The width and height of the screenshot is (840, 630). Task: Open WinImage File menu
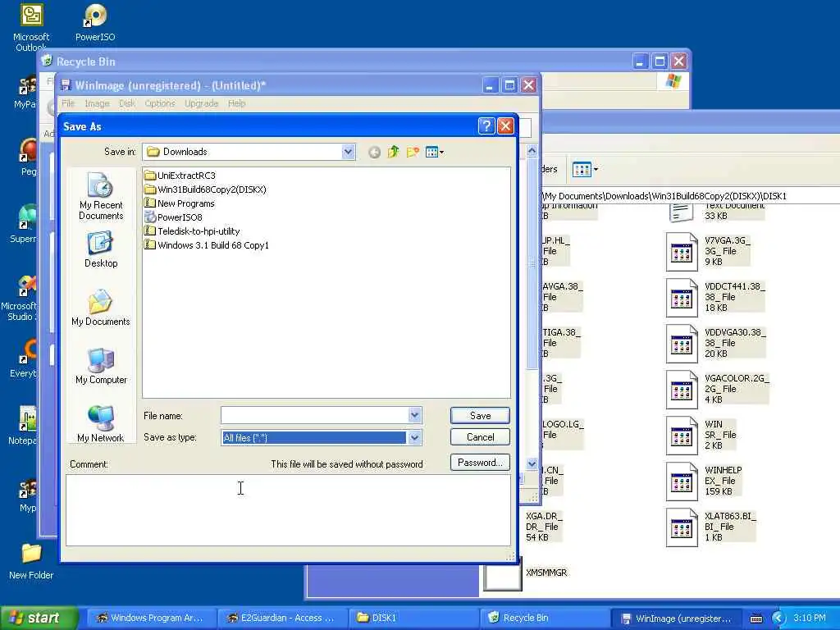click(x=68, y=103)
